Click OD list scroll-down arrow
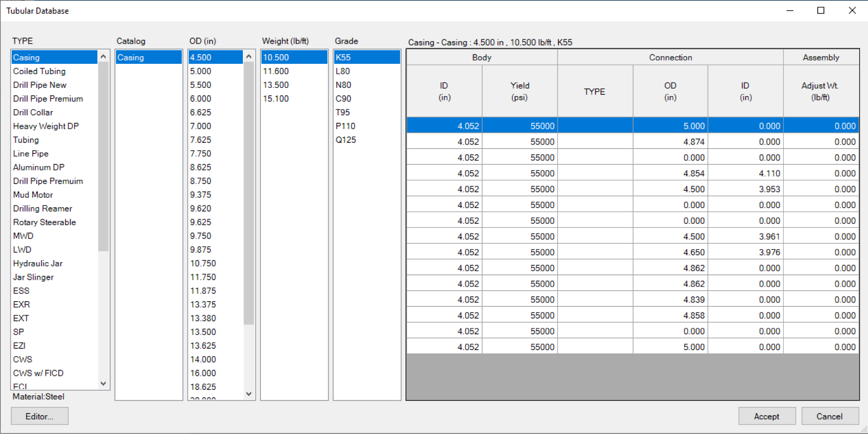Viewport: 868px width, 434px height. tap(249, 394)
